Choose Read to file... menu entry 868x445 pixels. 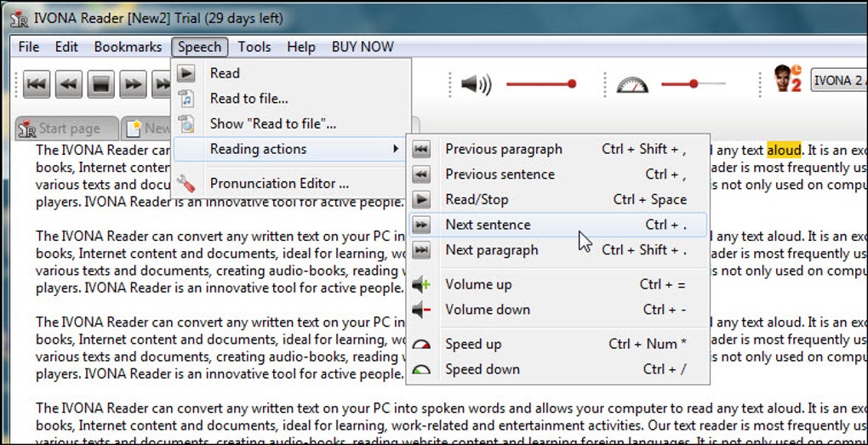[x=292, y=99]
